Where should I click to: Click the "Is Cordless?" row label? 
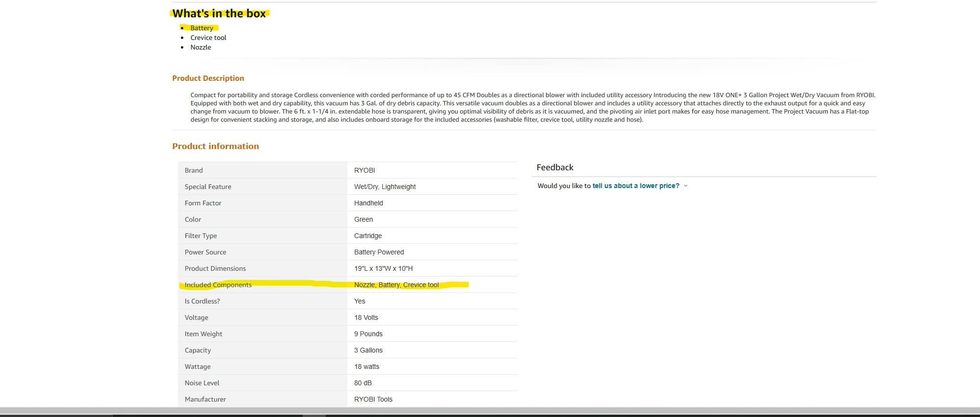pyautogui.click(x=202, y=301)
